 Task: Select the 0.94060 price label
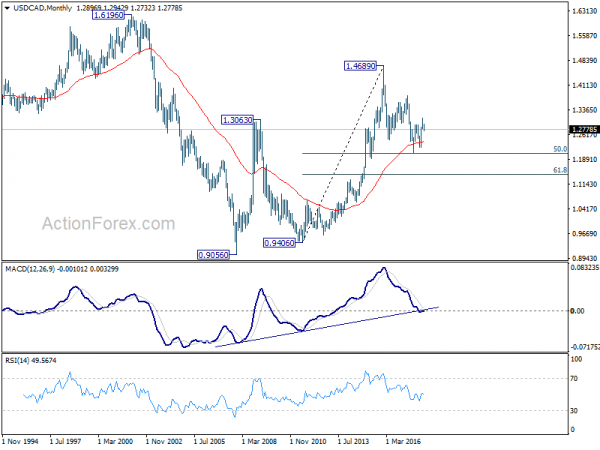click(280, 243)
